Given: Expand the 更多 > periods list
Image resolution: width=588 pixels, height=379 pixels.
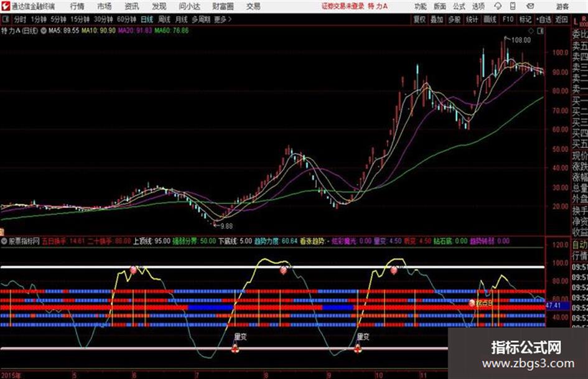Looking at the screenshot, I should click(x=223, y=19).
